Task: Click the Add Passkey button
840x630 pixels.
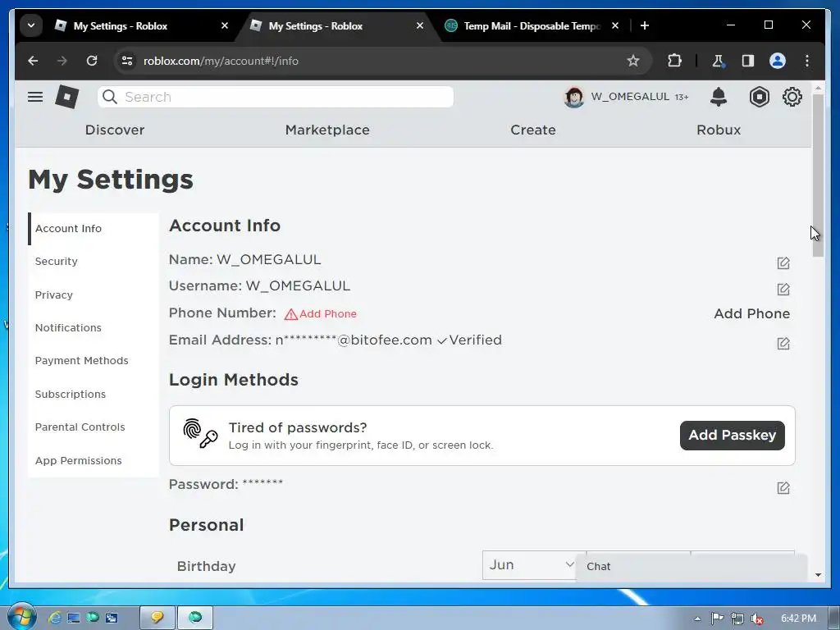Action: coord(732,435)
